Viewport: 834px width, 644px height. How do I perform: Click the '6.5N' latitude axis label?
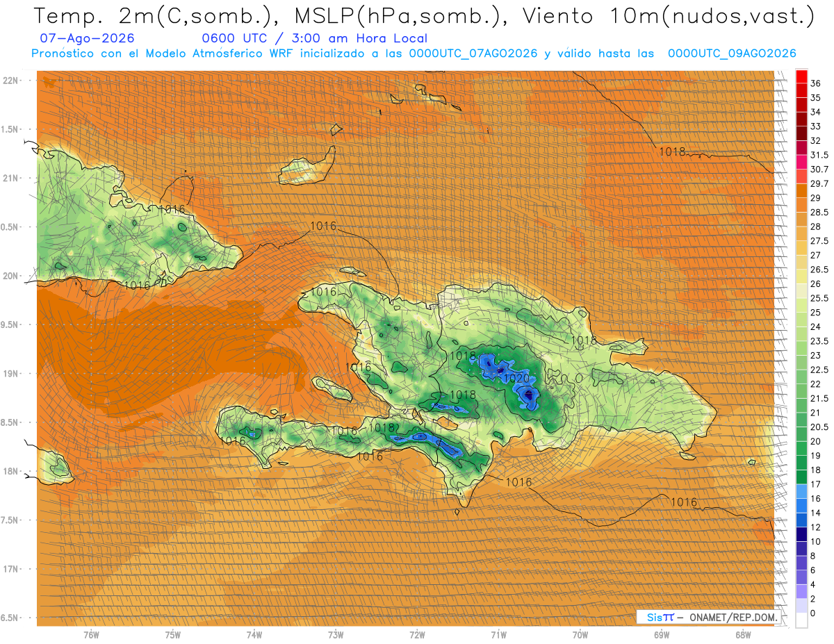pos(10,618)
